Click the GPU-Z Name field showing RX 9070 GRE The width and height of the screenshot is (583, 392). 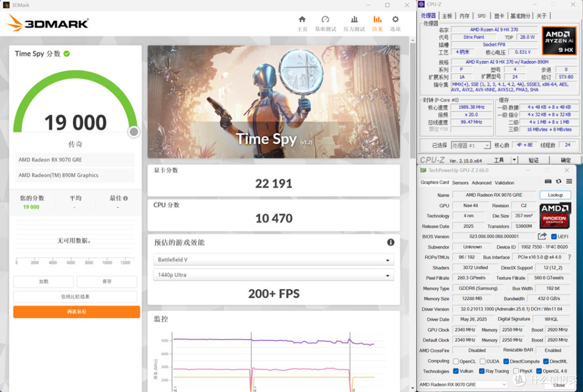pyautogui.click(x=494, y=195)
